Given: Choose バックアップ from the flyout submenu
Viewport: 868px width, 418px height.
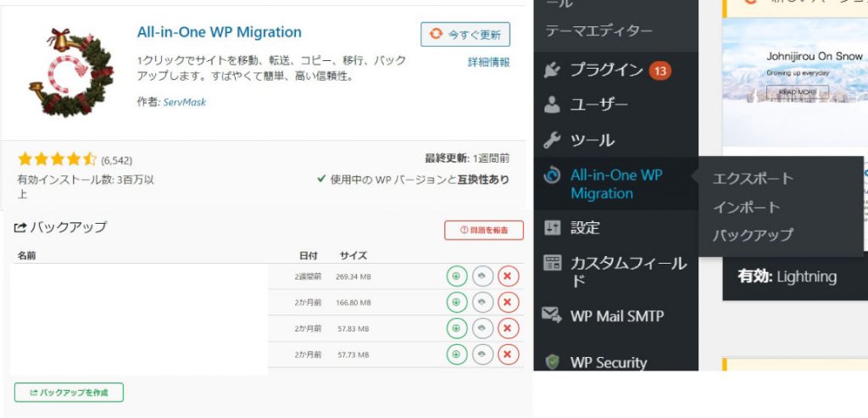Looking at the screenshot, I should (753, 235).
